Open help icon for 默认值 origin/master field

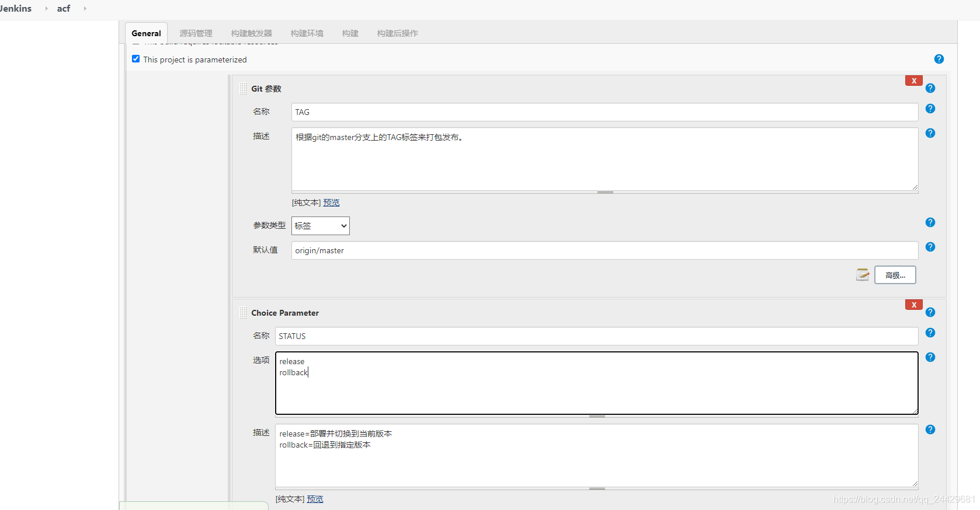coord(930,247)
